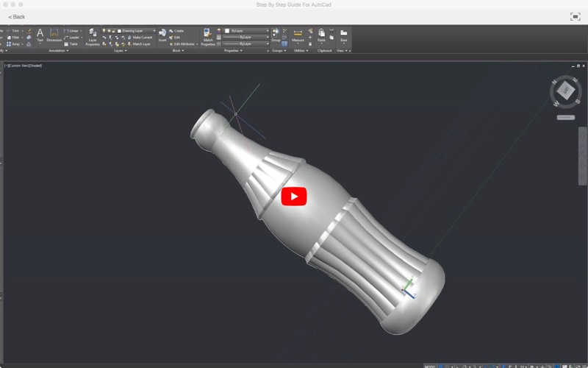Toggle the layer freeze sun icon
This screenshot has width=588, height=368.
click(109, 31)
